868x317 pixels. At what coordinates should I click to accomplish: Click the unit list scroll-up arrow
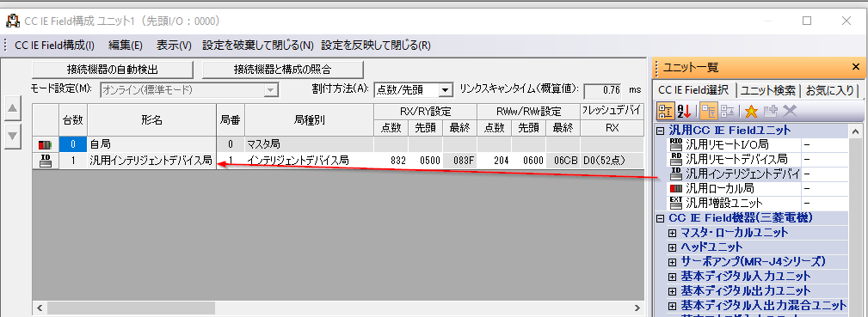point(856,132)
